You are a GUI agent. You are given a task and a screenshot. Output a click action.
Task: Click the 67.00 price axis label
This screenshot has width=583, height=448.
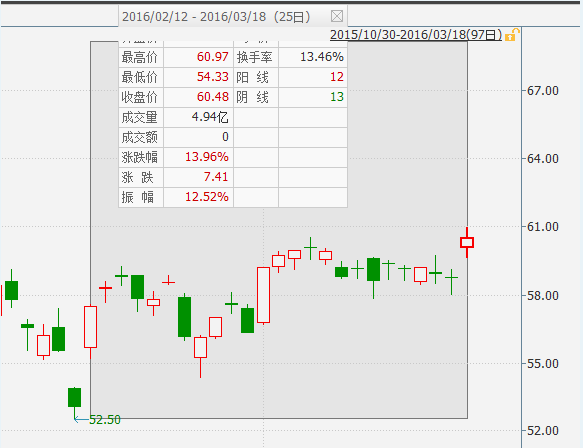click(543, 91)
